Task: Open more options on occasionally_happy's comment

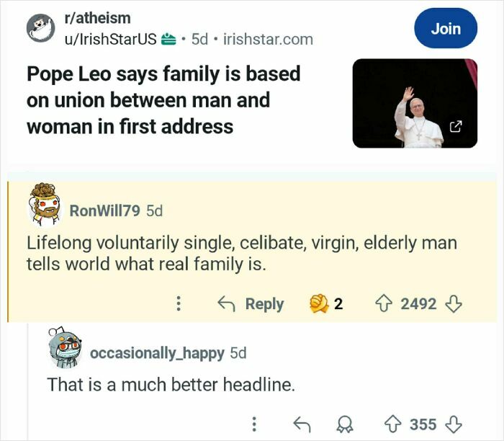Action: tap(254, 424)
